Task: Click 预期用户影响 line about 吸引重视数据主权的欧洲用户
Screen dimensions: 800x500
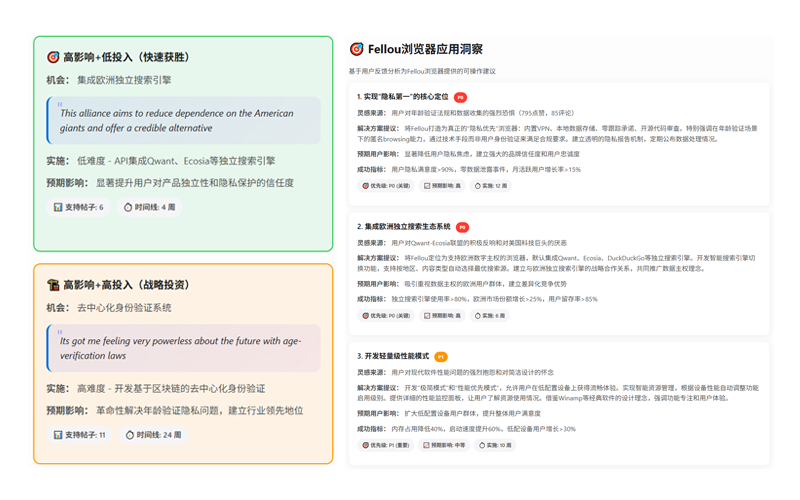Action: [462, 284]
